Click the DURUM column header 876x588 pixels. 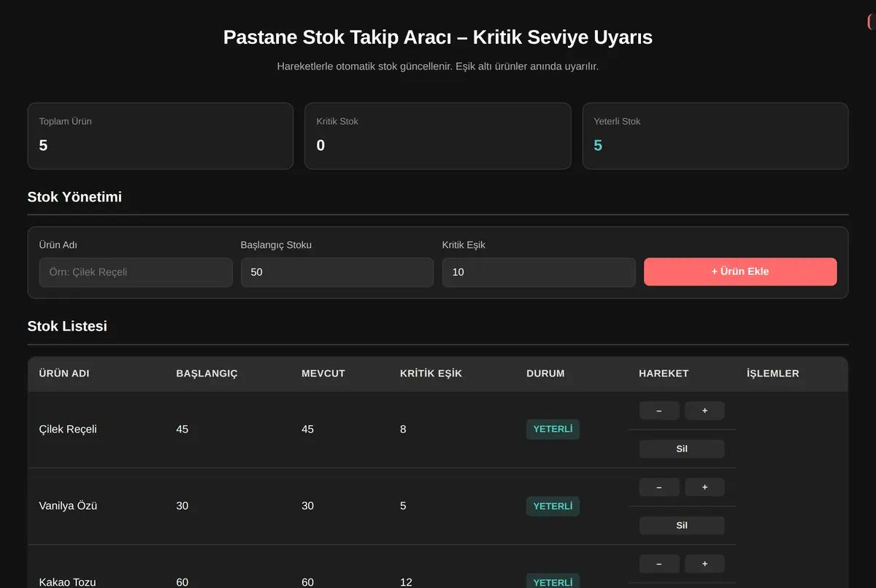coord(545,374)
